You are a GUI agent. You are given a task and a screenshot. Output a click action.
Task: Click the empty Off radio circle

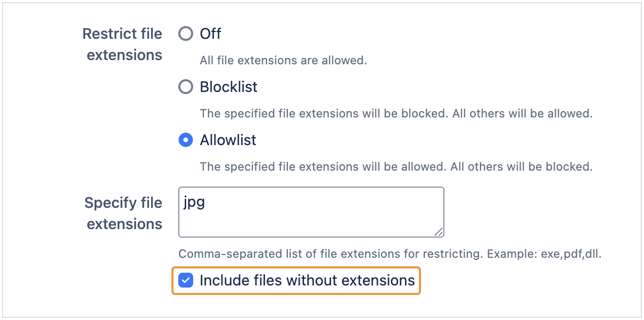[185, 33]
